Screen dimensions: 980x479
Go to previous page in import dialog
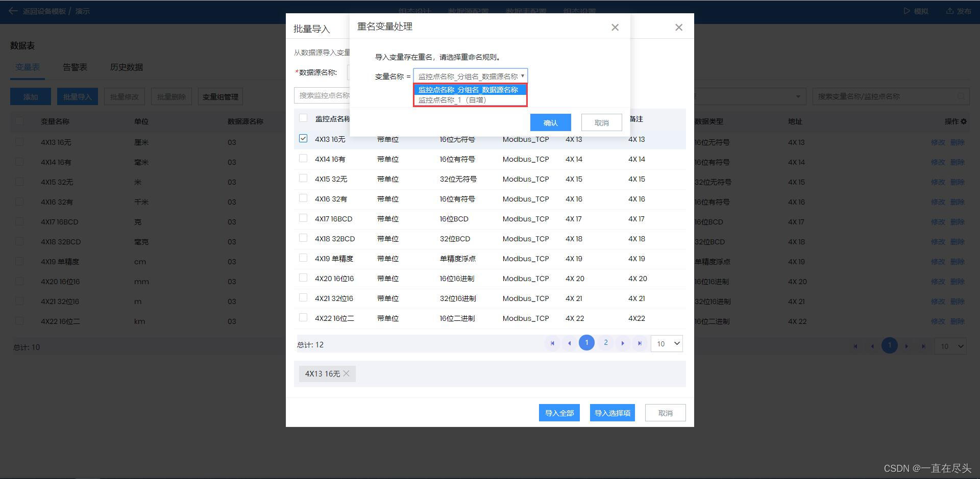(x=570, y=343)
